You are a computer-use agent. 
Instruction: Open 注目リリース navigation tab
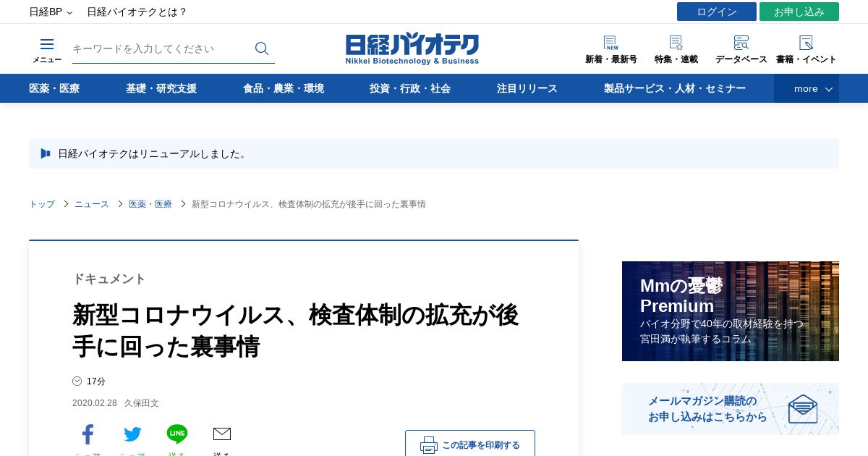[527, 88]
